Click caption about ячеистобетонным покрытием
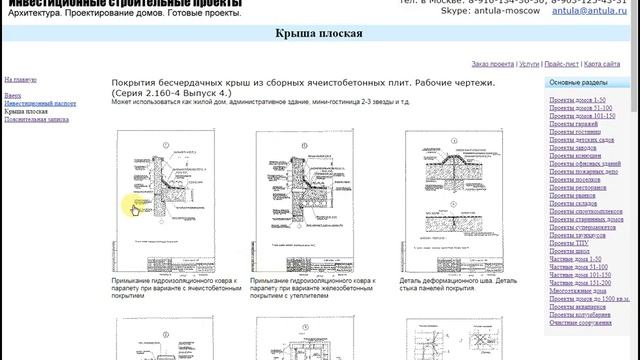 pos(176,288)
